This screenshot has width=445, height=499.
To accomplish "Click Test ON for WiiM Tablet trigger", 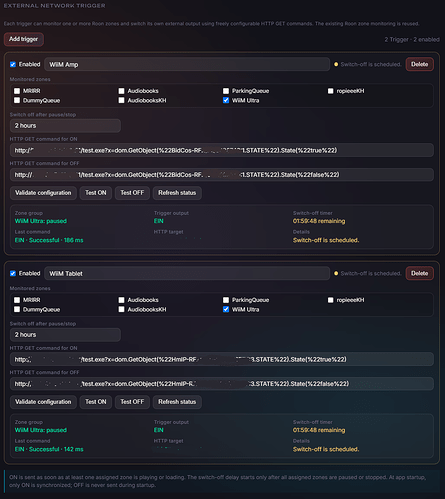I will (x=96, y=402).
